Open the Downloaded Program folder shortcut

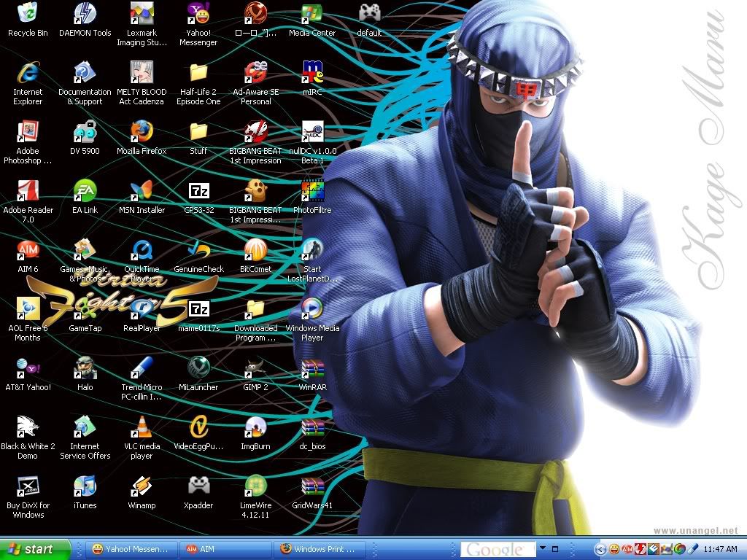tap(255, 308)
